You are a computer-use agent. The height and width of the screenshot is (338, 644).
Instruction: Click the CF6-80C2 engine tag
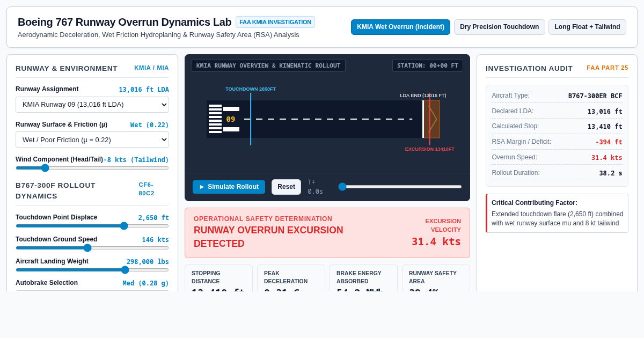(147, 189)
